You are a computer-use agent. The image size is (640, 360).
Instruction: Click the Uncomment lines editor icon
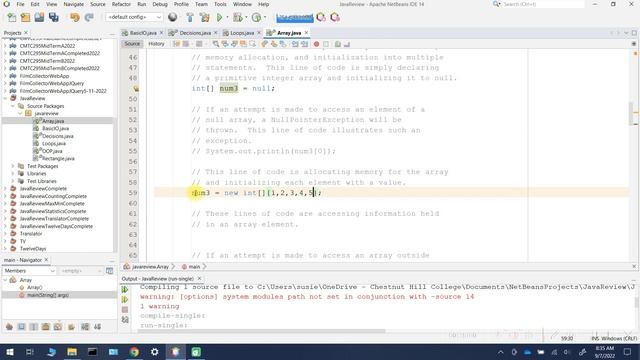tap(347, 44)
